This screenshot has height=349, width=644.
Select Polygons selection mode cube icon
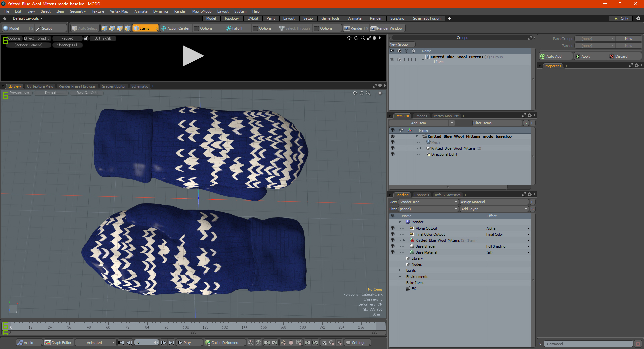[120, 28]
